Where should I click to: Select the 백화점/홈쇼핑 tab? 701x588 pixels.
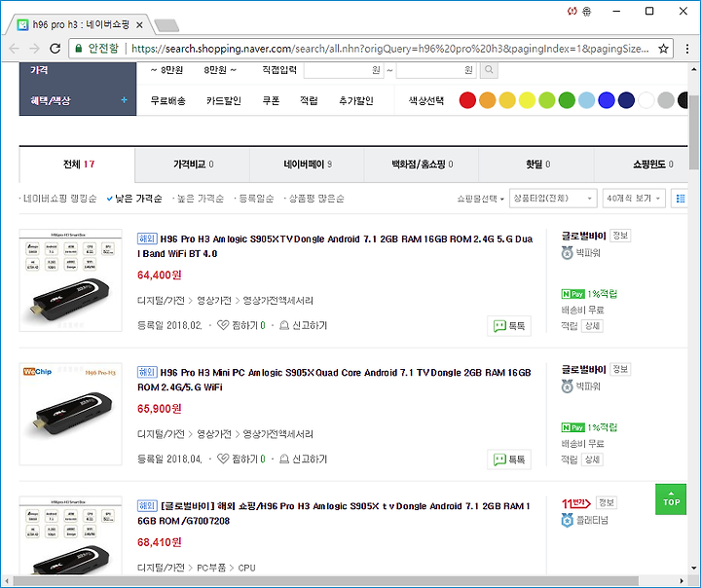422,165
